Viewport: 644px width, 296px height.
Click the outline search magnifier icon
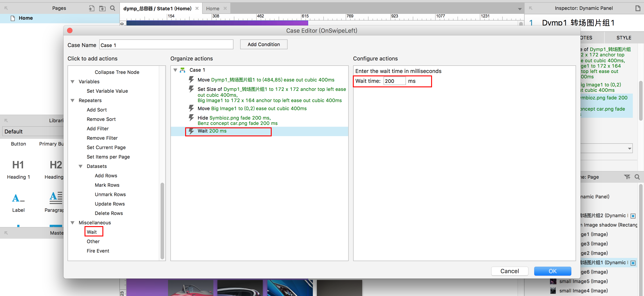click(x=637, y=177)
